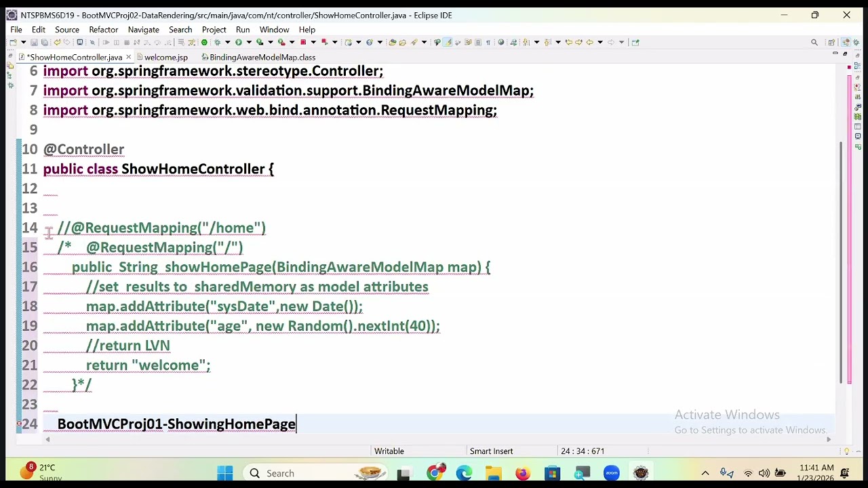Click the Save All toolbar icon
Screen dimensions: 868x488
pos(44,42)
